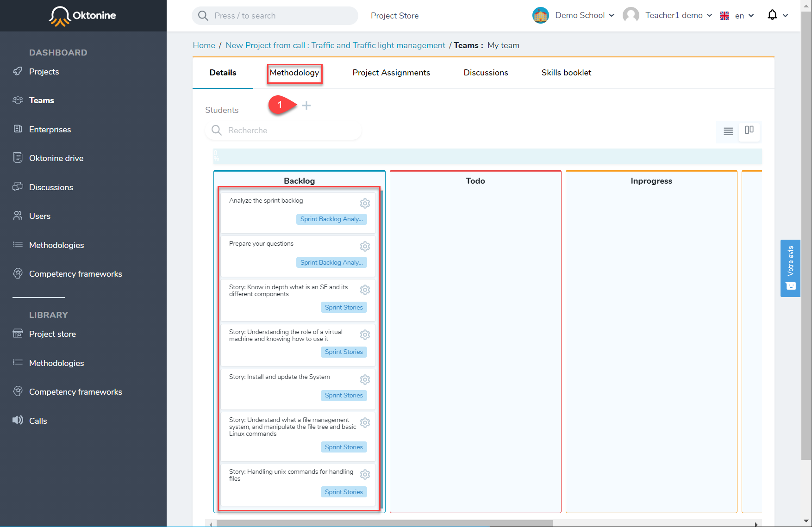
Task: Switch to board columns view icon
Action: pos(749,130)
